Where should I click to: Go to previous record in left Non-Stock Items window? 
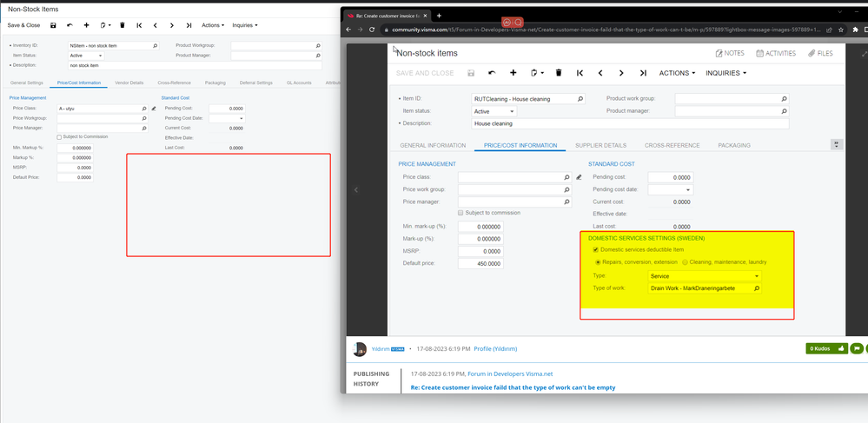pos(156,25)
